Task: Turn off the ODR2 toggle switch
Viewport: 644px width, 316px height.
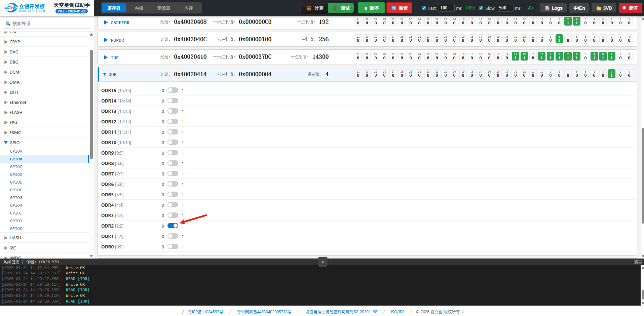Action: pyautogui.click(x=173, y=226)
